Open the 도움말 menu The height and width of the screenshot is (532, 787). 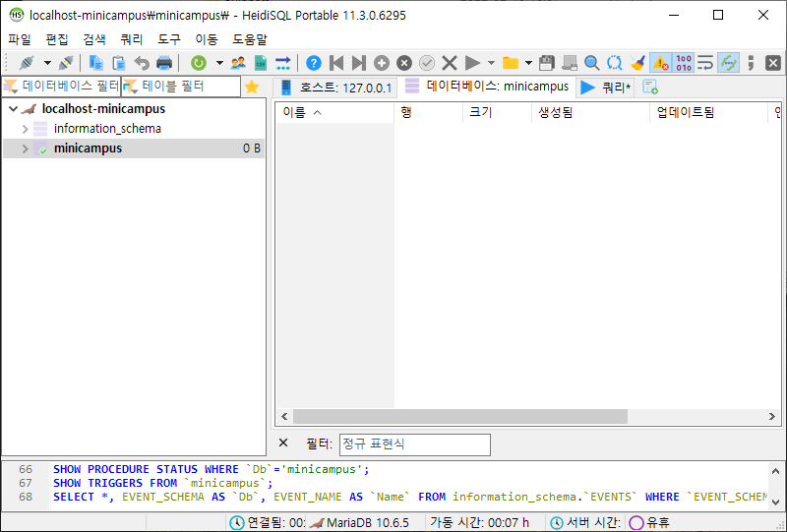[x=250, y=39]
